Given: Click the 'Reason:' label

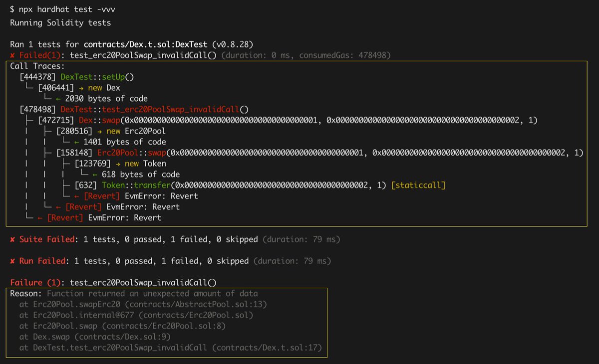Looking at the screenshot, I should 26,294.
